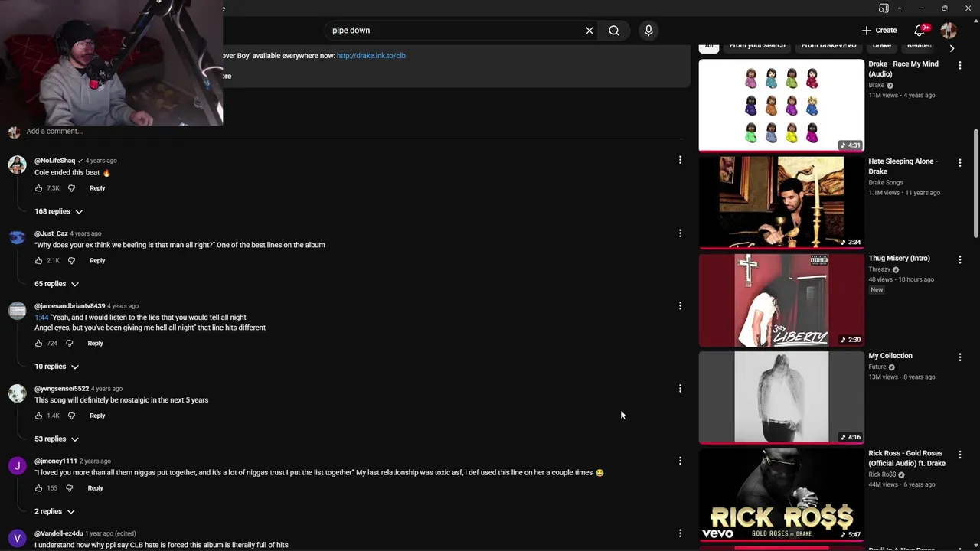Click the Create button

click(879, 31)
